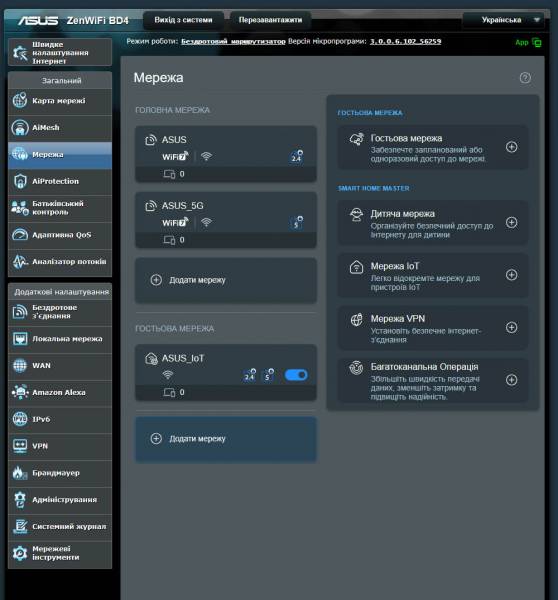The height and width of the screenshot is (600, 558).
Task: Open Адаптивна QoS menu entry
Action: point(60,235)
